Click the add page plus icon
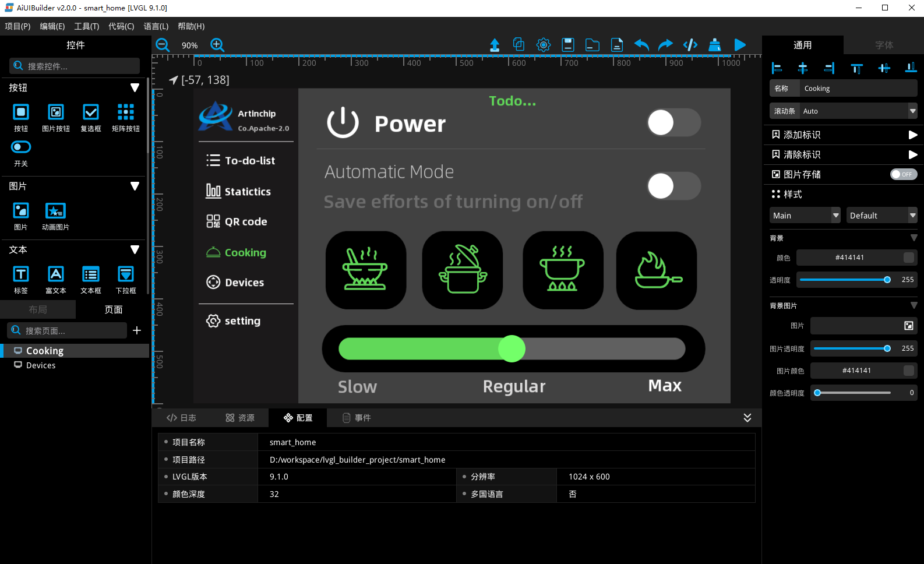Image resolution: width=924 pixels, height=564 pixels. coord(137,330)
